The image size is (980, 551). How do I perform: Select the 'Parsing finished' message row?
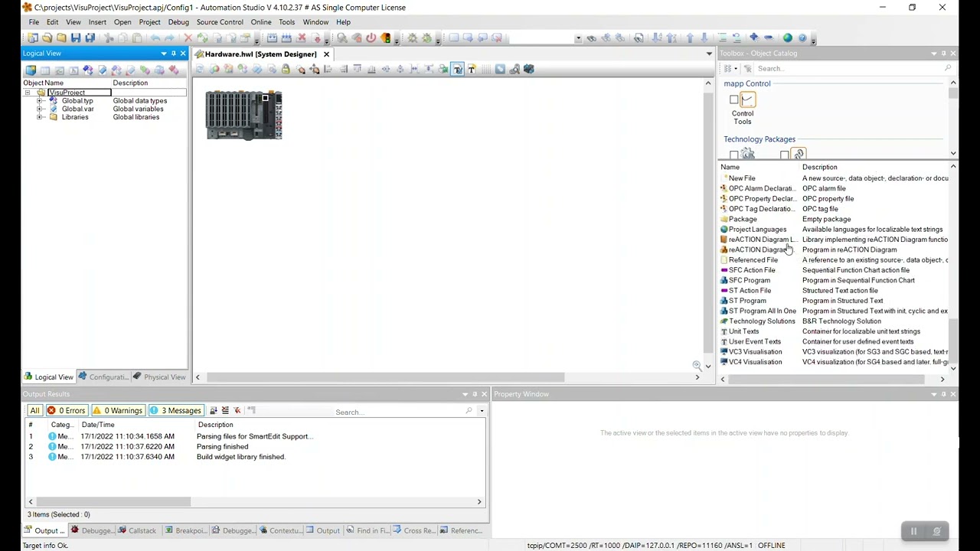tap(254, 447)
